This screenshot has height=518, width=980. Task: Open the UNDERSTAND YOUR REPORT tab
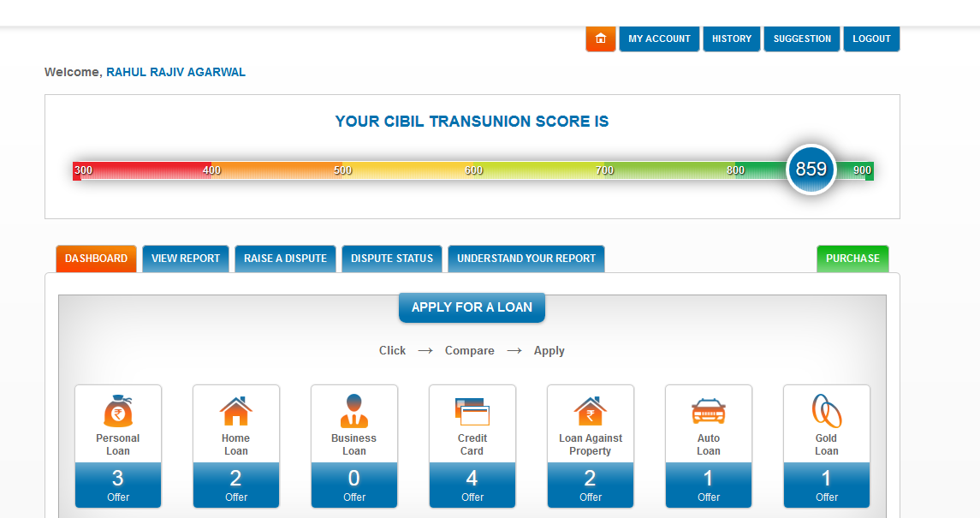pyautogui.click(x=526, y=259)
